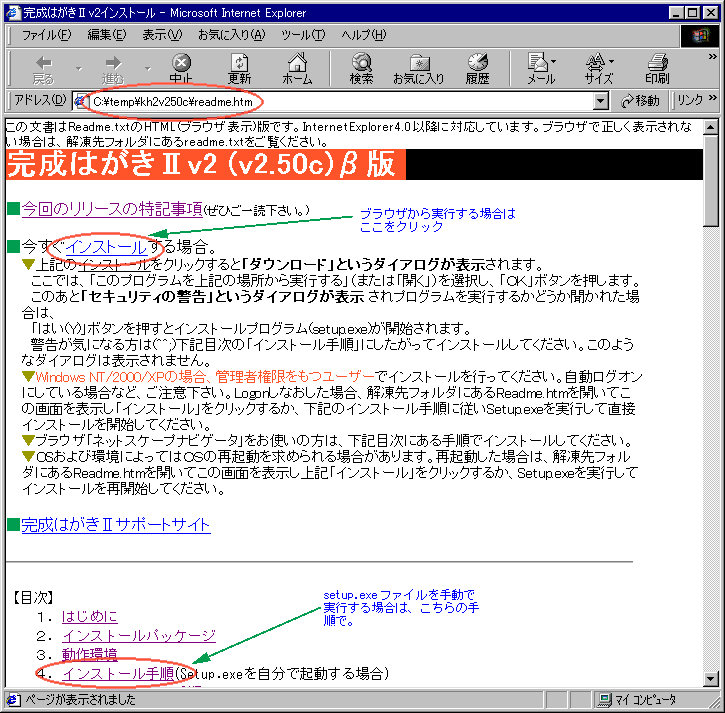
Task: Open the 表示(V) menu
Action: tap(161, 35)
